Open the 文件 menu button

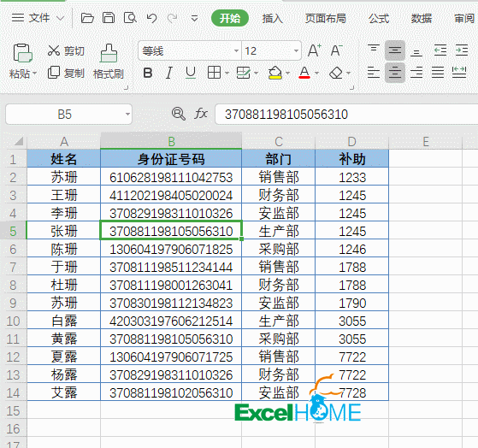pos(38,18)
